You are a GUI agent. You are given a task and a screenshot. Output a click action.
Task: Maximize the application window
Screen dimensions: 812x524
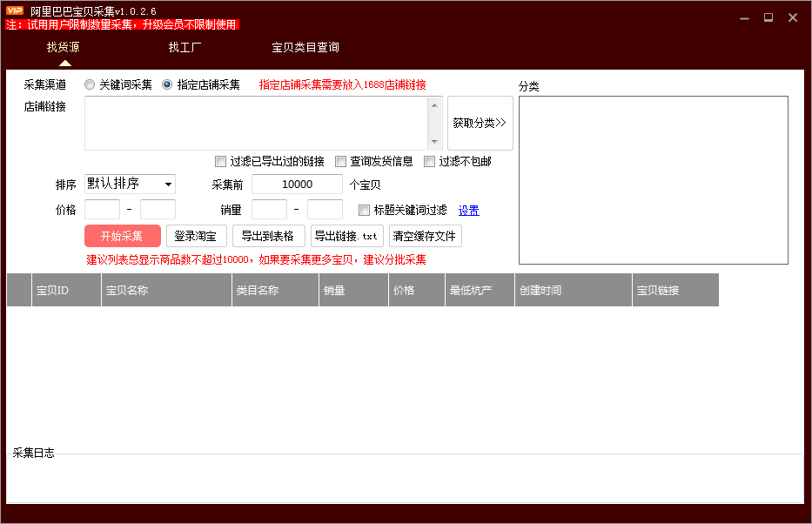[x=768, y=17]
